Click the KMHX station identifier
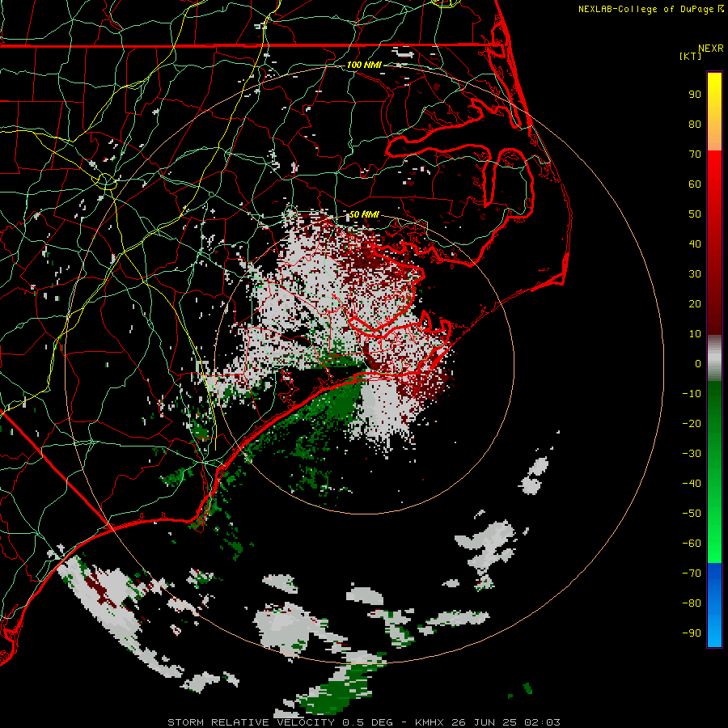Screen dimensions: 728x728 click(429, 722)
